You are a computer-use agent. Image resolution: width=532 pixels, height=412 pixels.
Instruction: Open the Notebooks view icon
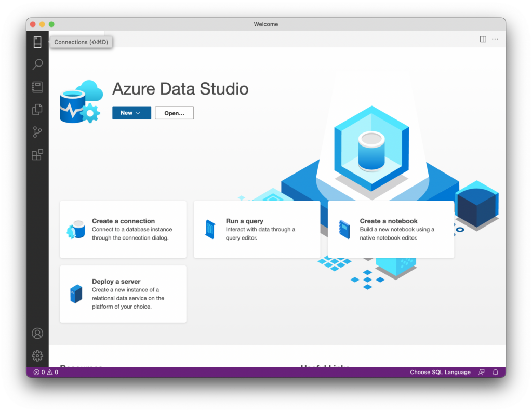[x=37, y=87]
